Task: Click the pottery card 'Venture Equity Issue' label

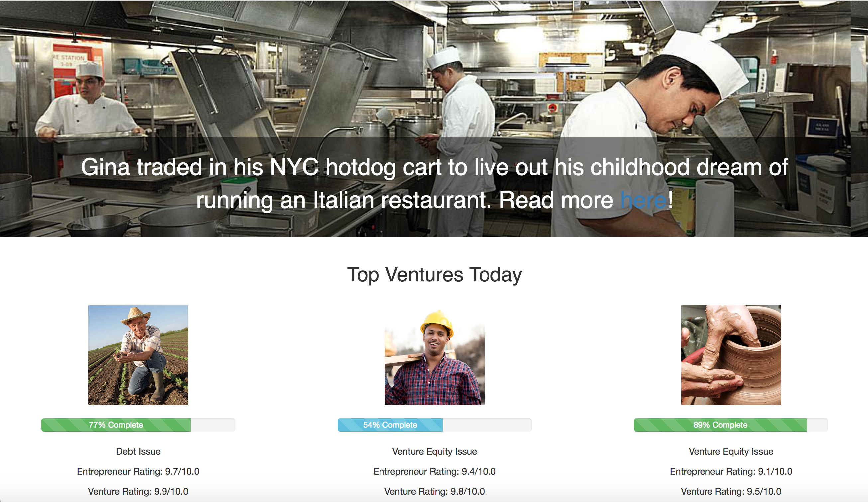Action: coord(731,452)
